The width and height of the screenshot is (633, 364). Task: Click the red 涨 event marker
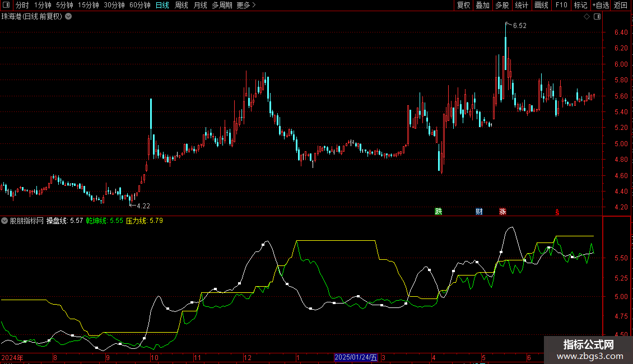coord(502,212)
